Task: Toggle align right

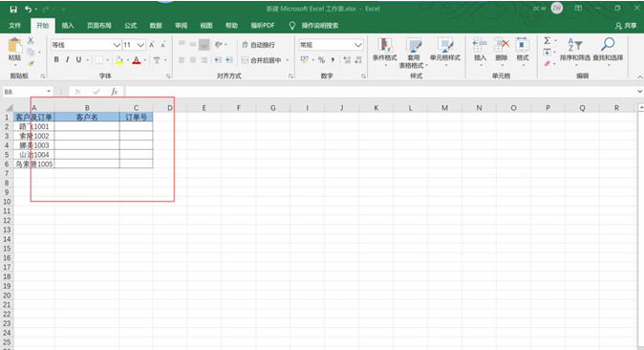Action: coord(204,60)
